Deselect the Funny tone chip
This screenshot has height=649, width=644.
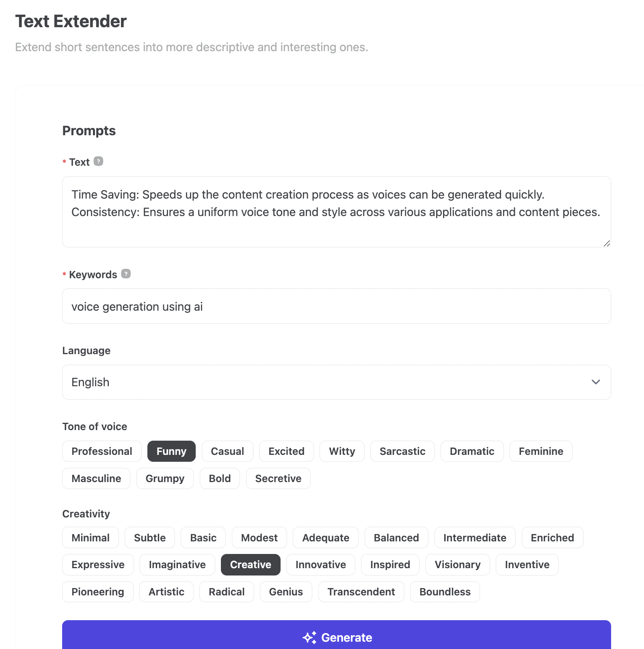click(171, 451)
